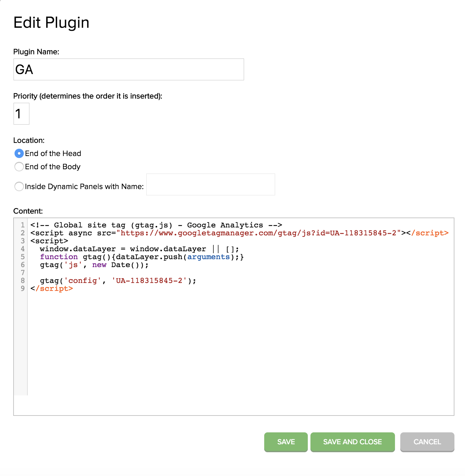Choose the End of the Body option

[x=19, y=167]
